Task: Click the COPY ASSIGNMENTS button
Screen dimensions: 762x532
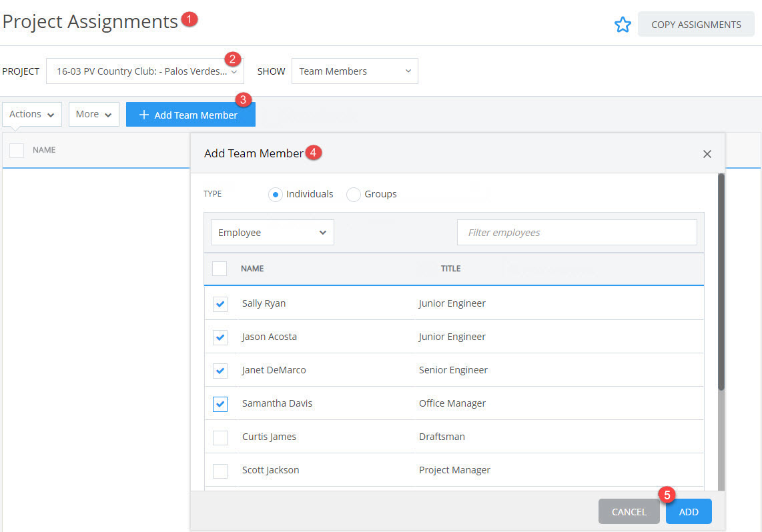Action: 696,24
